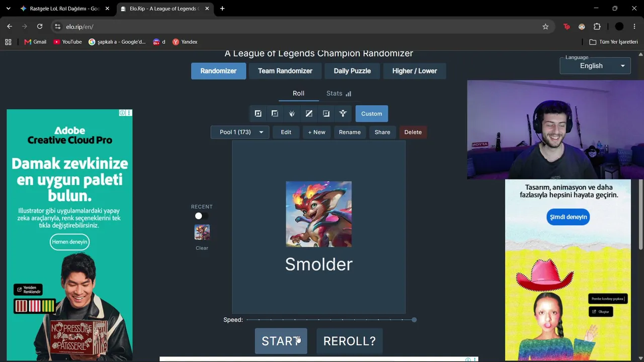Image resolution: width=644 pixels, height=362 pixels.
Task: Open the apps grid in bookmarks bar
Action: point(8,42)
